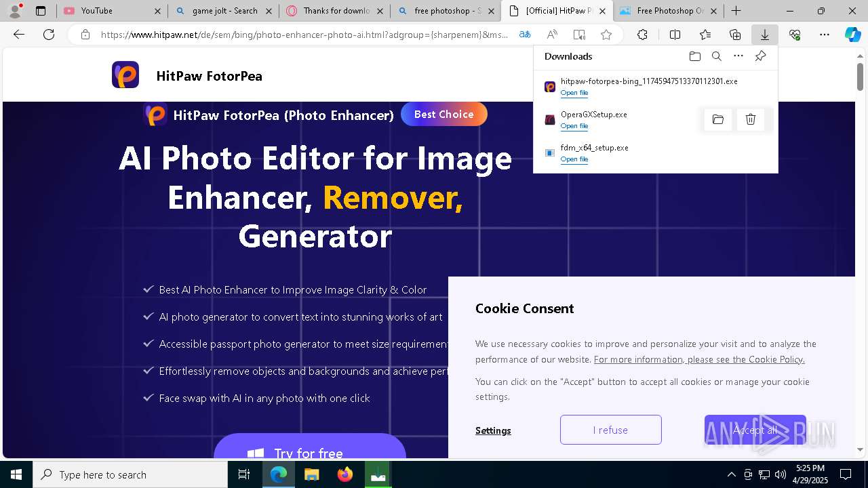Switch to the game jolt search tab
868x488 pixels.
[x=222, y=11]
